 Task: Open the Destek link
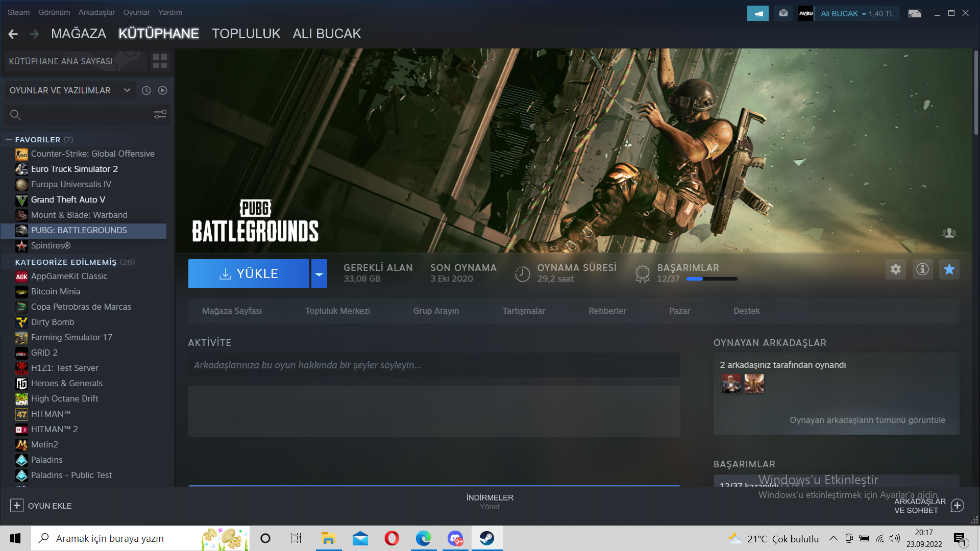tap(746, 311)
